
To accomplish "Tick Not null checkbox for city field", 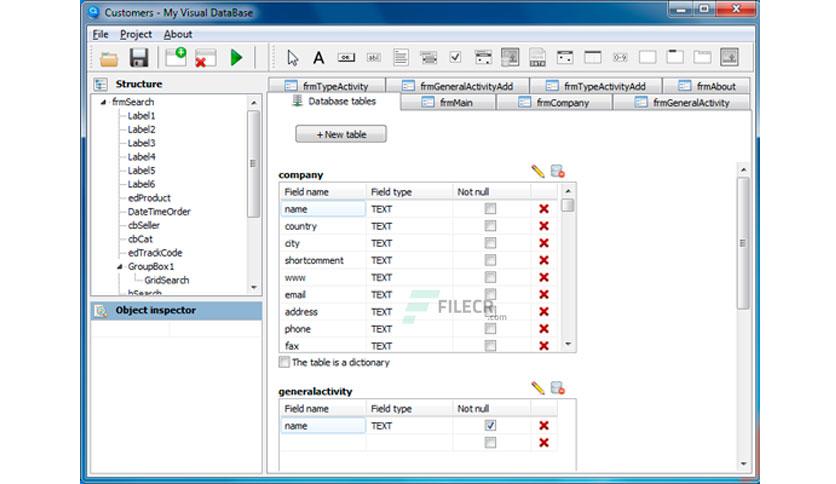I will coord(491,243).
